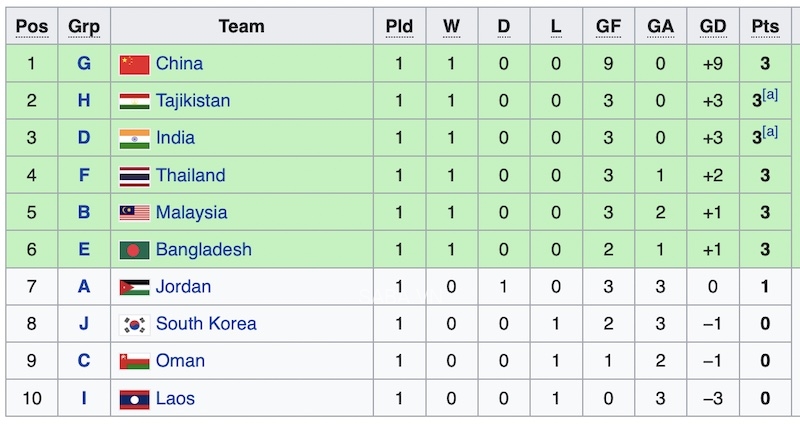Click the South Korea flag icon
The height and width of the screenshot is (424, 800).
[x=134, y=324]
